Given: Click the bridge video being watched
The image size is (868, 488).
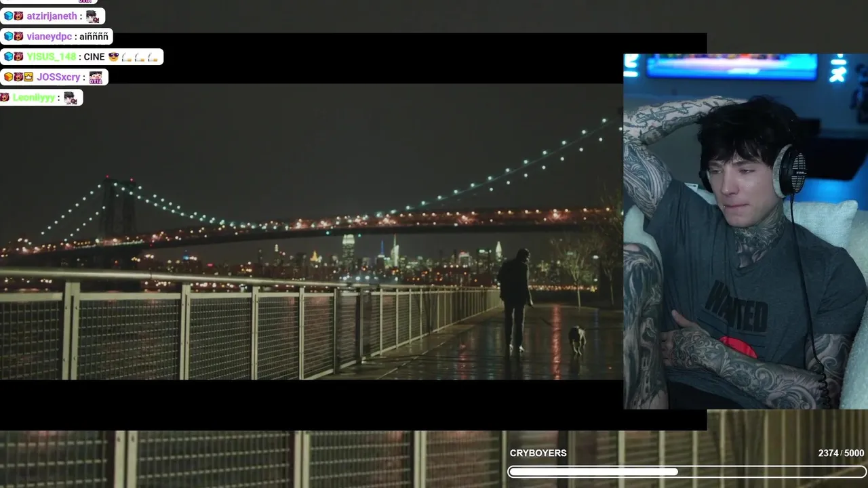Looking at the screenshot, I should coord(311,231).
